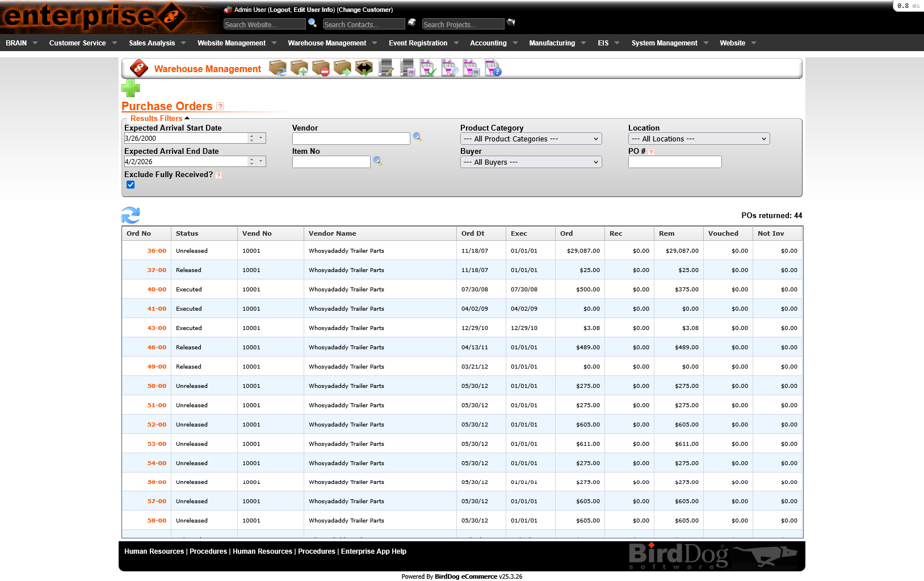Open the shopping cart with checkmark icon

coord(427,68)
